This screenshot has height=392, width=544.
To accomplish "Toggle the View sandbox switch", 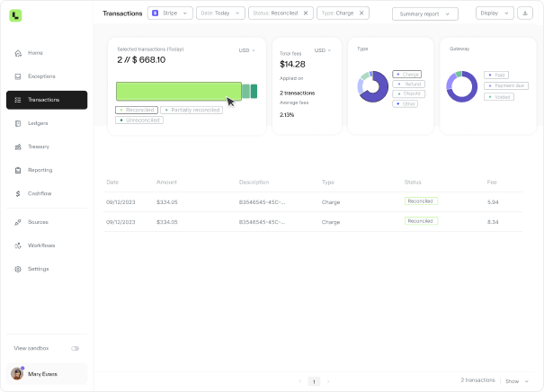I will [75, 348].
